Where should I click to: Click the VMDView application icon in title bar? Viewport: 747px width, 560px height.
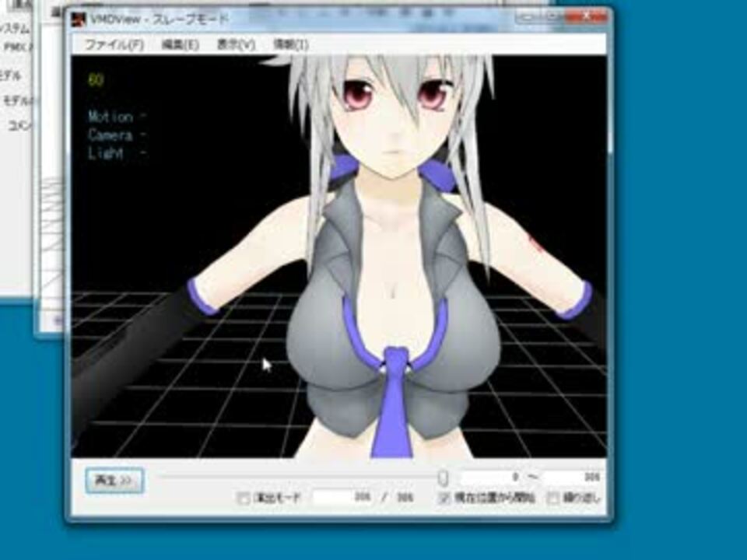pos(78,19)
